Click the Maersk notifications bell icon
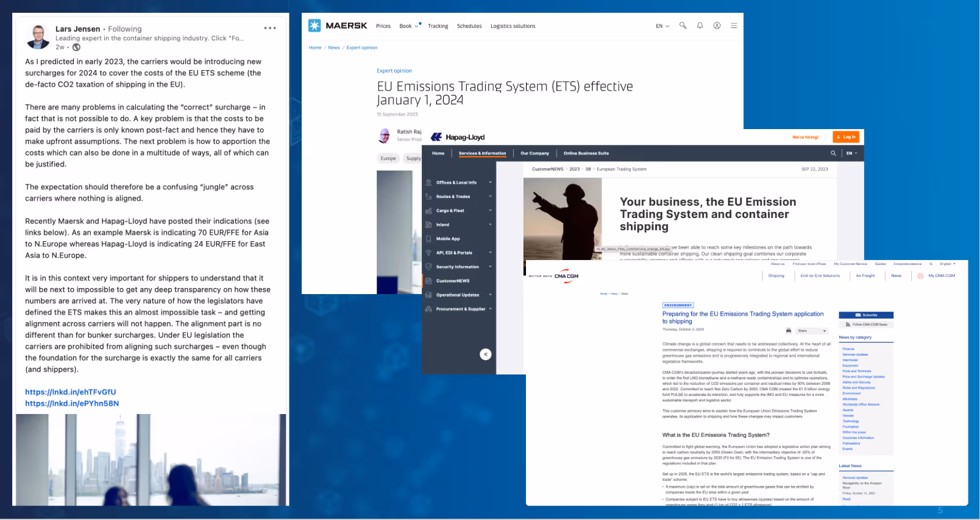Image resolution: width=980 pixels, height=520 pixels. (x=700, y=26)
